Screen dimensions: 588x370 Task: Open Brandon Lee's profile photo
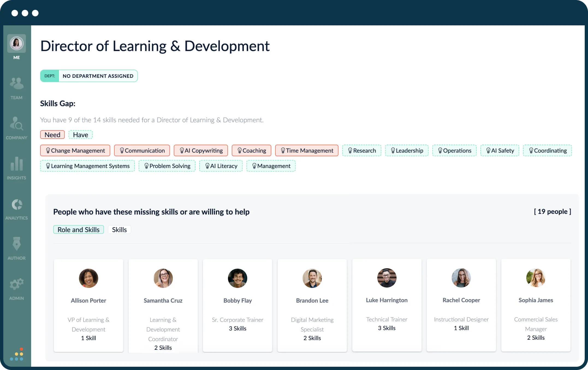[x=312, y=278]
